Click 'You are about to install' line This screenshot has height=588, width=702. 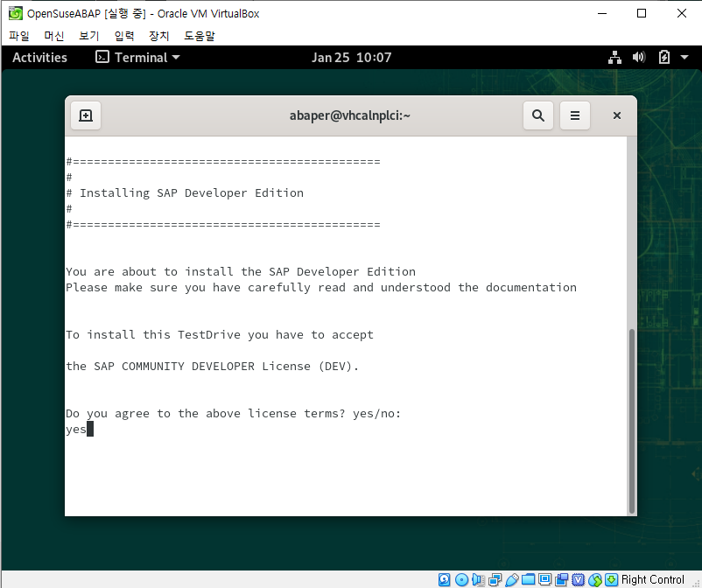(241, 271)
